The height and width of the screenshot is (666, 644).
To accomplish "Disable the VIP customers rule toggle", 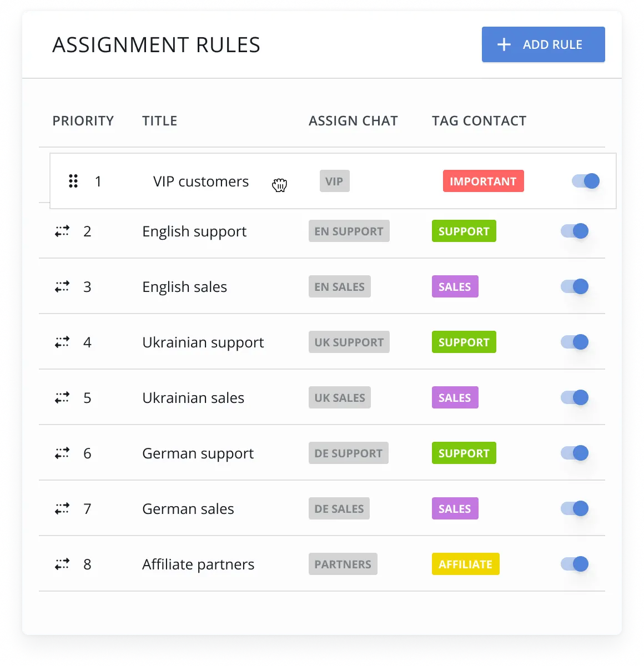I will pyautogui.click(x=586, y=181).
